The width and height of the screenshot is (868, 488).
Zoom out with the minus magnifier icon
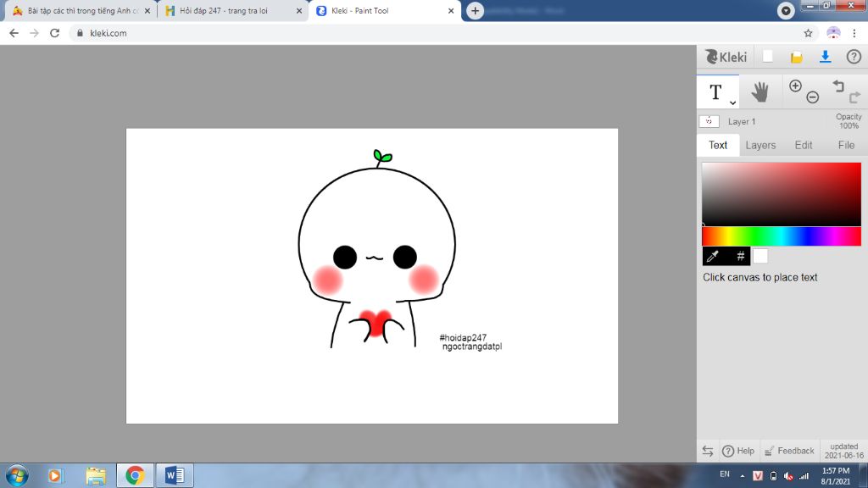[813, 97]
